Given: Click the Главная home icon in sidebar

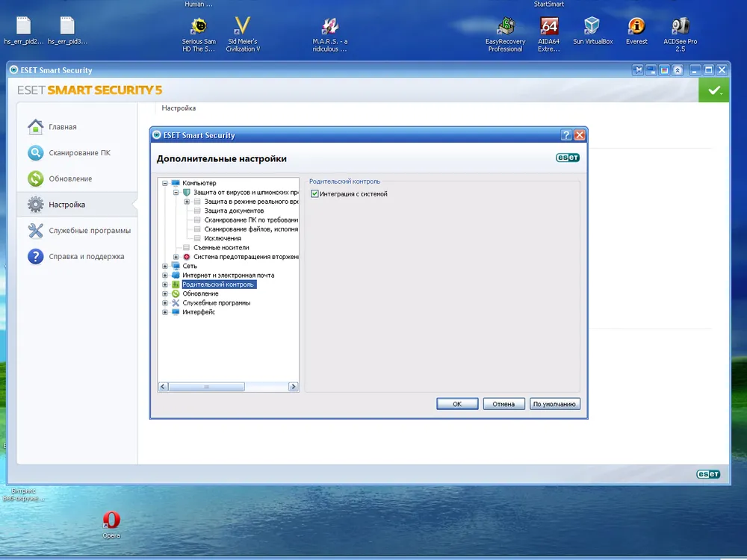Looking at the screenshot, I should [35, 127].
